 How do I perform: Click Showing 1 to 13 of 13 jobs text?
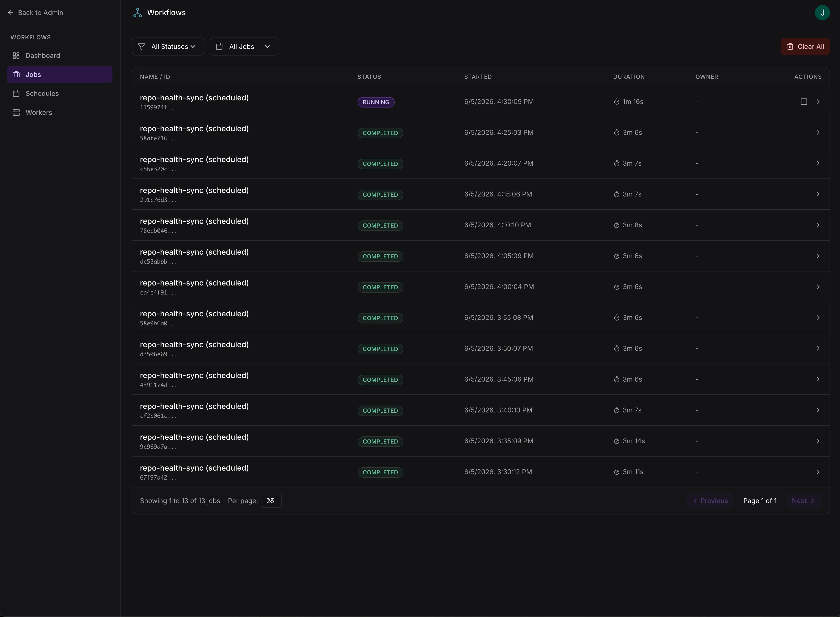pos(180,501)
